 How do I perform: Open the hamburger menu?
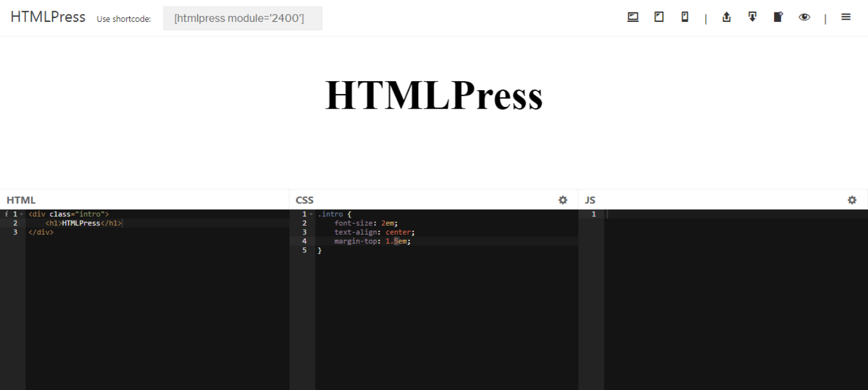846,17
